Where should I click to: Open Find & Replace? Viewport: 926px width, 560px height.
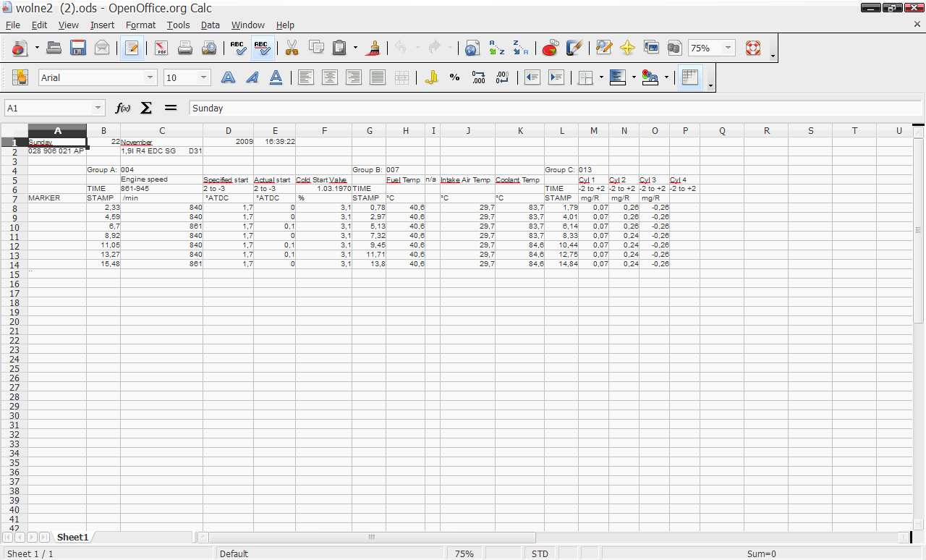click(604, 48)
